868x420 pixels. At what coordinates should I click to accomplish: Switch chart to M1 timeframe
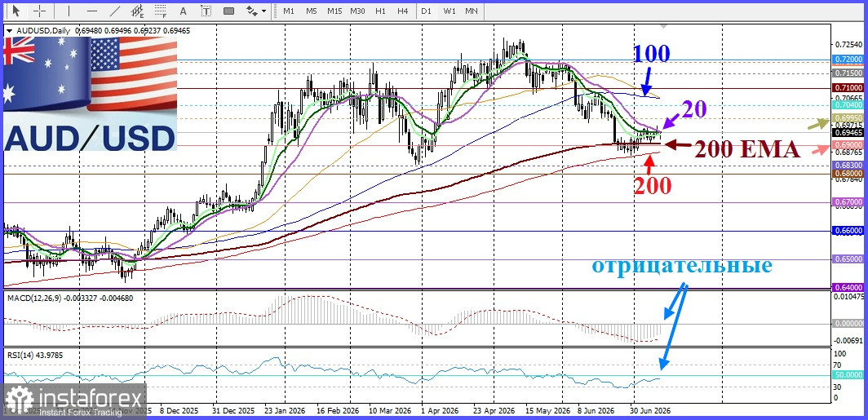289,11
